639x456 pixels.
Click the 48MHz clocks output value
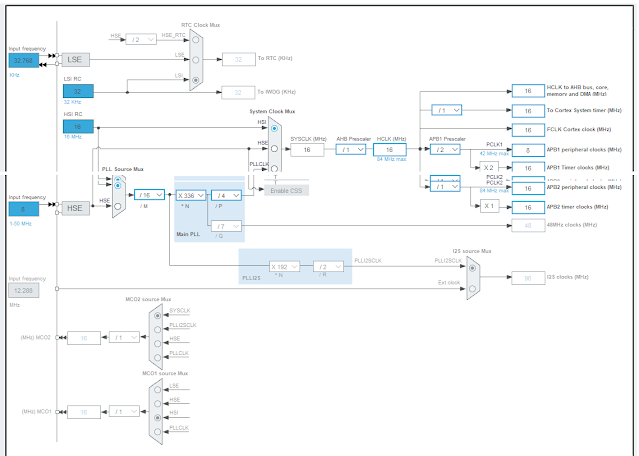point(528,225)
